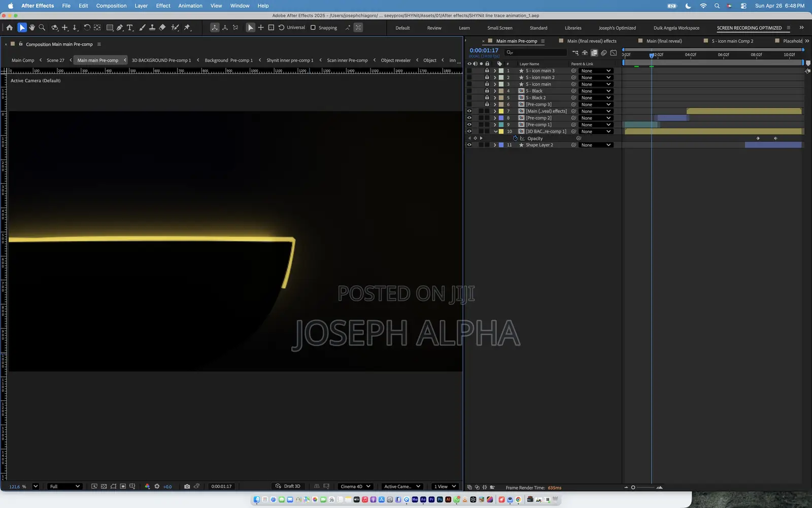Select the Selection (arrow) tool
812x508 pixels.
click(22, 27)
